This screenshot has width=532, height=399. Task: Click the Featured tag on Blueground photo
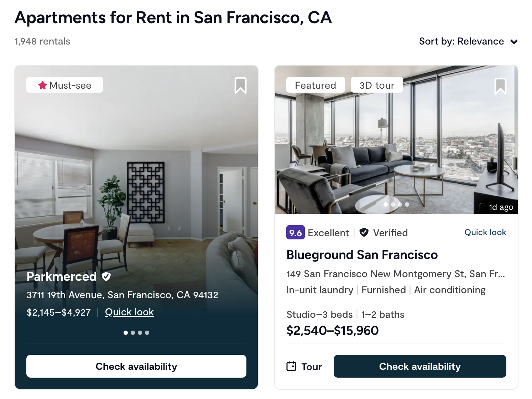[315, 85]
